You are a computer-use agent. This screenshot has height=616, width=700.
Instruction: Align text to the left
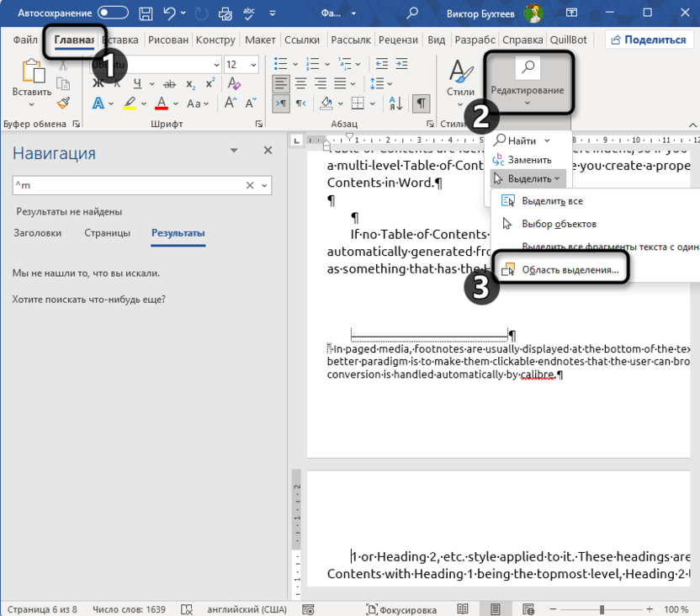pos(280,84)
